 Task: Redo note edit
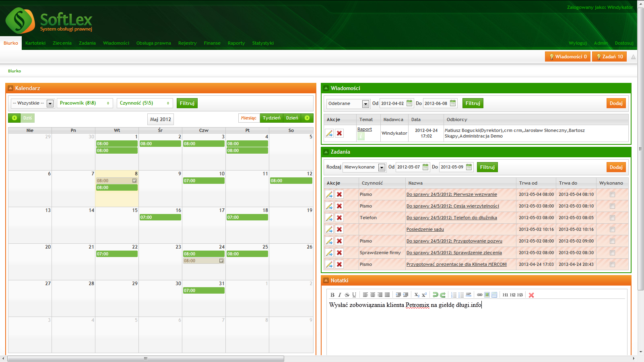[x=443, y=295]
